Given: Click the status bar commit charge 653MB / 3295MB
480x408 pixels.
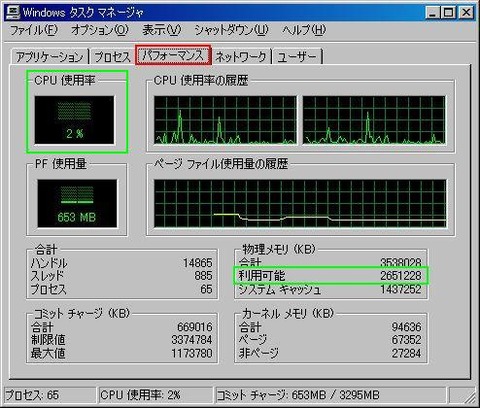Looking at the screenshot, I should pyautogui.click(x=331, y=395).
